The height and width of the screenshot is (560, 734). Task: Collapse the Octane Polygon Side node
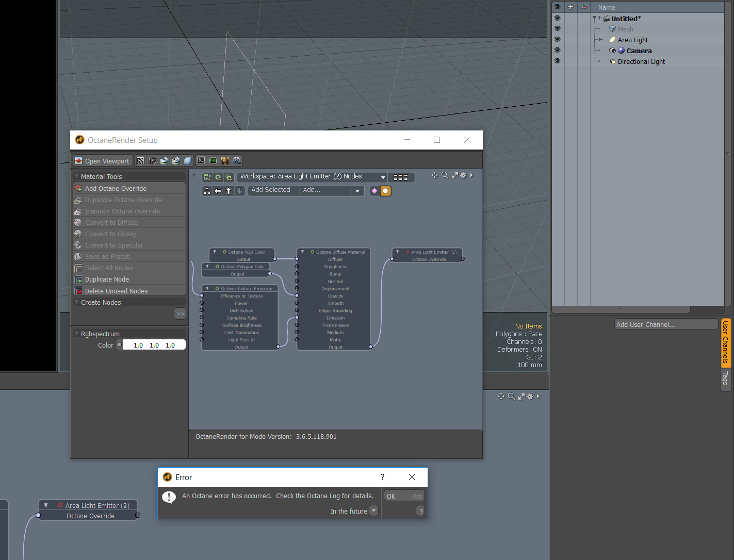pos(207,266)
